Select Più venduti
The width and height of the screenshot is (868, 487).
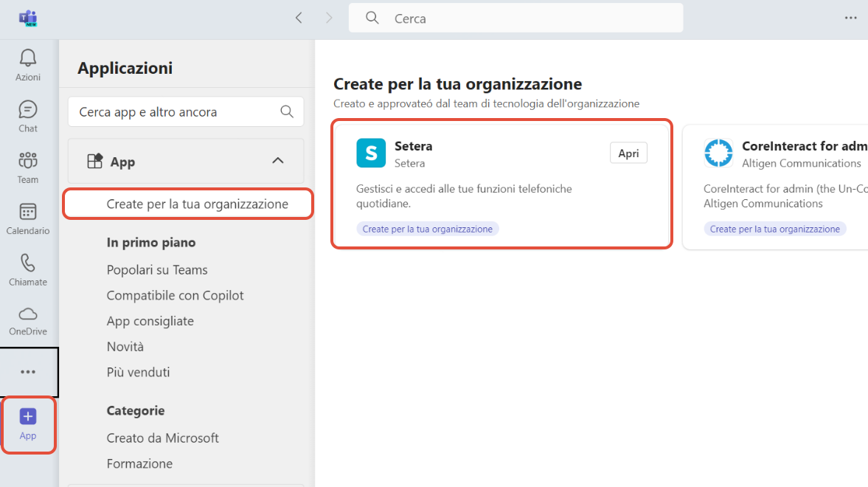[x=138, y=372]
